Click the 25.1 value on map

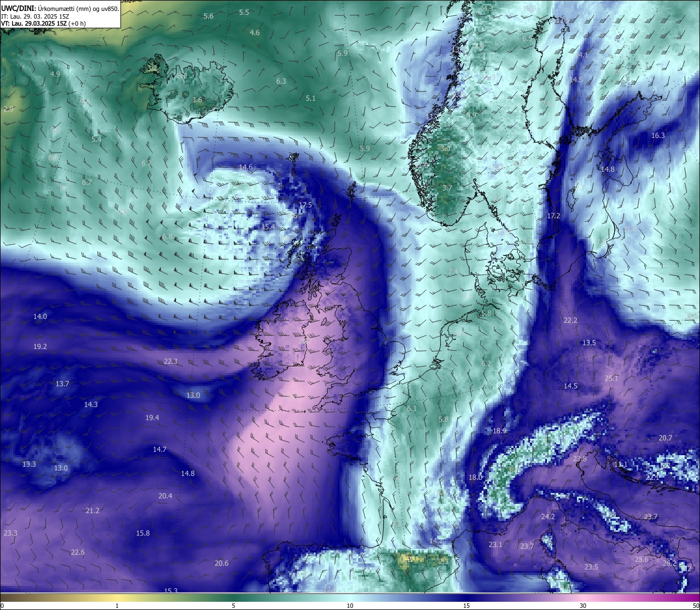click(x=611, y=379)
